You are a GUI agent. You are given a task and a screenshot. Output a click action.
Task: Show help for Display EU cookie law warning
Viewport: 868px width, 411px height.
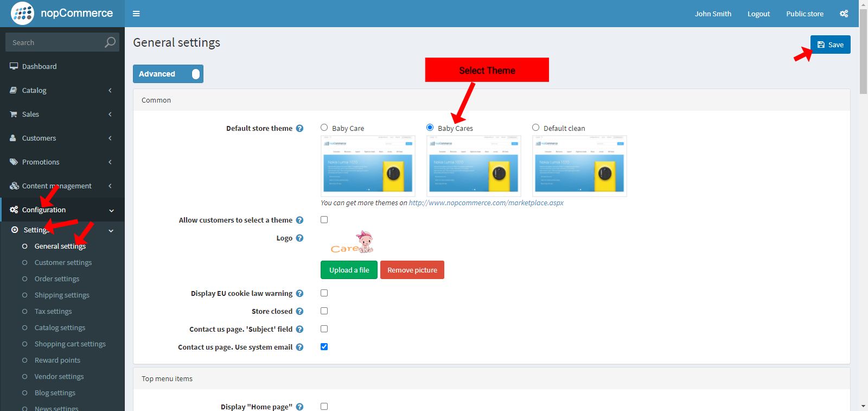pyautogui.click(x=299, y=293)
